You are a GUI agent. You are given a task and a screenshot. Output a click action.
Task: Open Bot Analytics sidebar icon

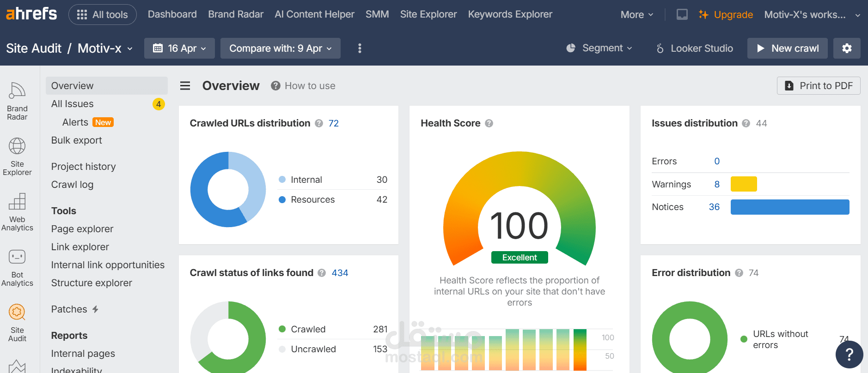17,267
